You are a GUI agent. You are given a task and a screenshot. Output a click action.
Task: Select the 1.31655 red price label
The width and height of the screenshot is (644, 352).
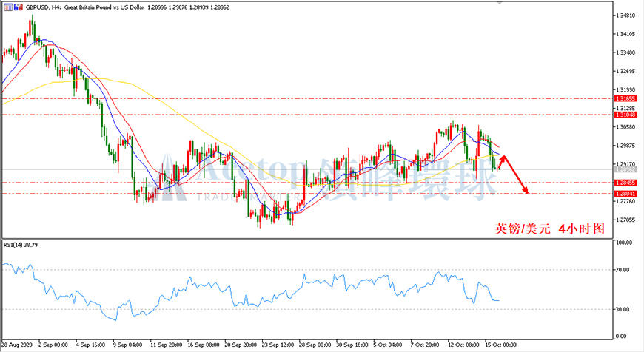625,98
